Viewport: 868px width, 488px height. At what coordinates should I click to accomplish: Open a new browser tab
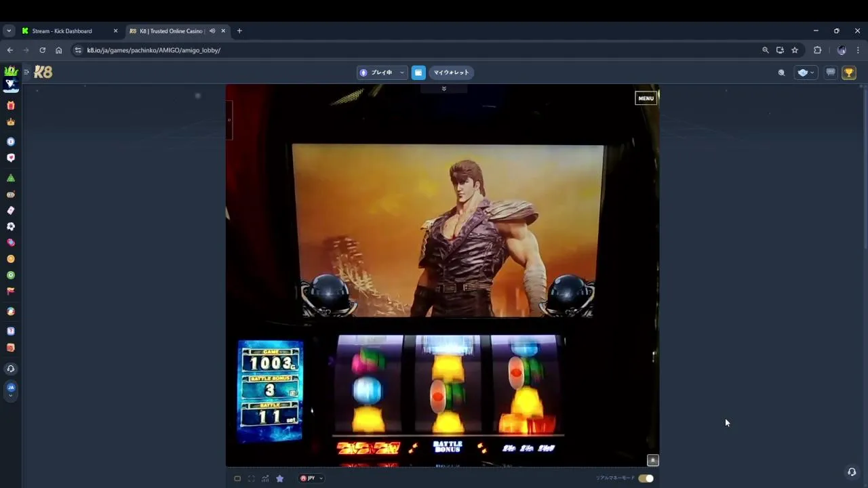(239, 31)
